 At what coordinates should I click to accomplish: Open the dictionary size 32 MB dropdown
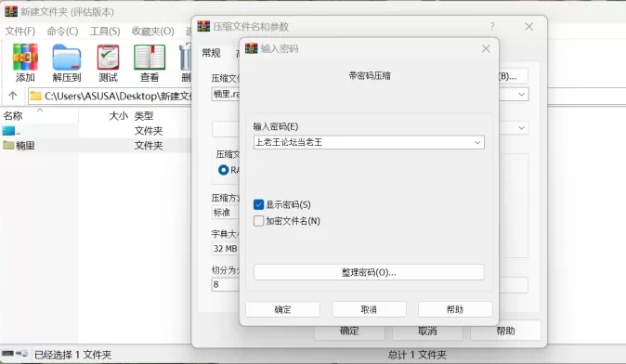[x=226, y=248]
